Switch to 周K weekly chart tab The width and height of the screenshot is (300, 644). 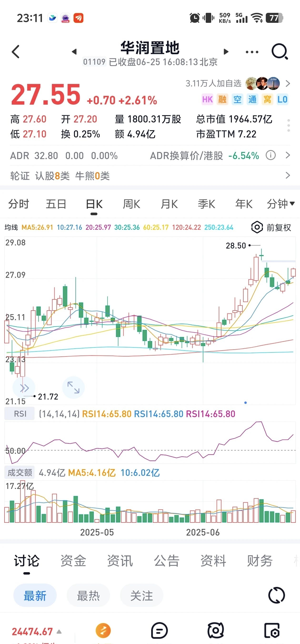pos(131,204)
